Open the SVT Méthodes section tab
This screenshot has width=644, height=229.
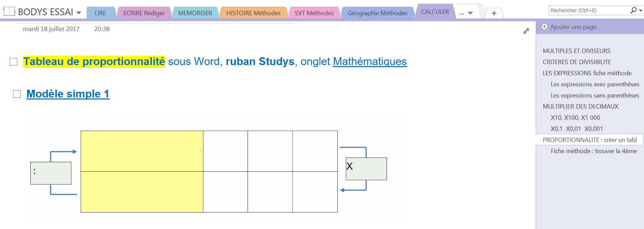click(314, 13)
